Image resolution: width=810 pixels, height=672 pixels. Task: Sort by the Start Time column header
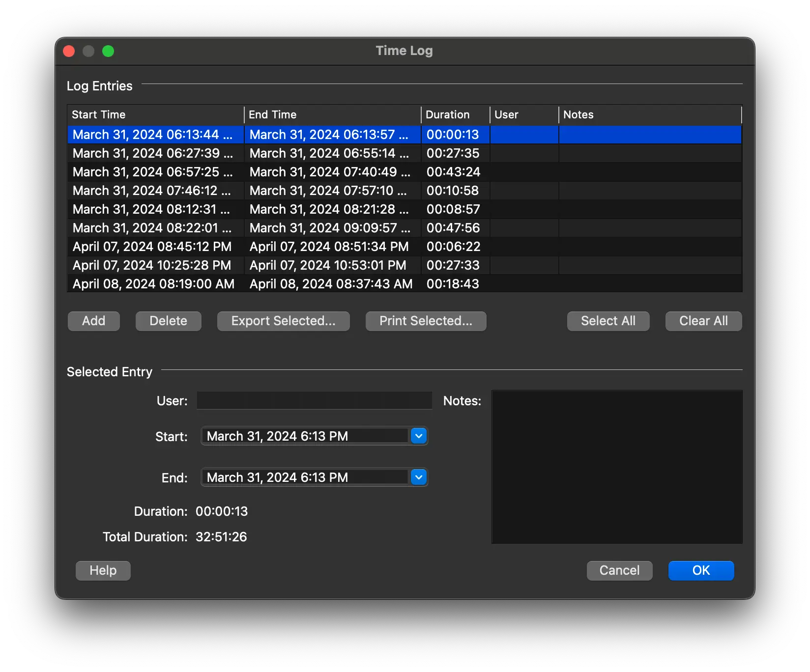click(x=155, y=114)
